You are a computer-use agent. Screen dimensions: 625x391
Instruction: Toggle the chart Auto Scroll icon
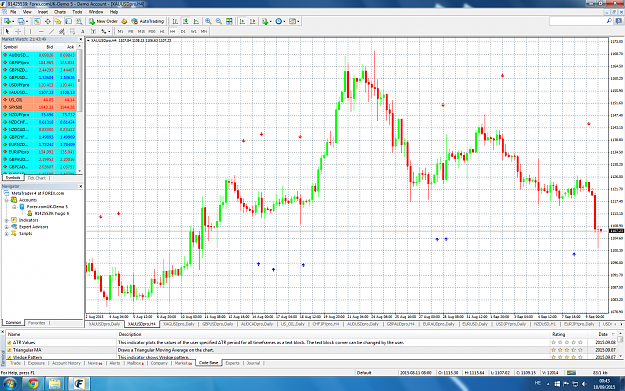tap(242, 21)
